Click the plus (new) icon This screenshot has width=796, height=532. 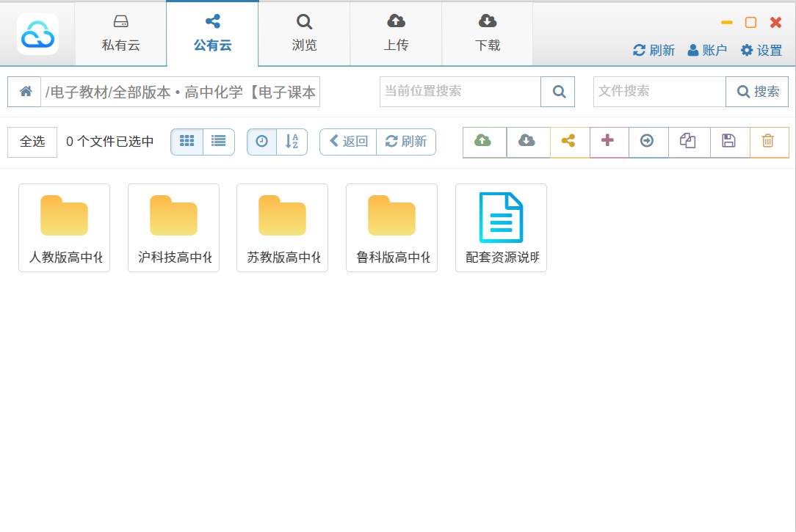pos(608,142)
